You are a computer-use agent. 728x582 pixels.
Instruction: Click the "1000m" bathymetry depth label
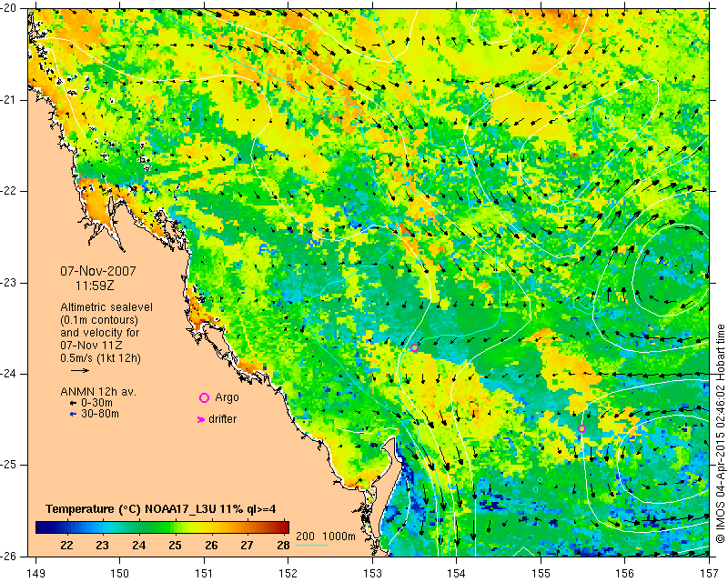(x=339, y=537)
